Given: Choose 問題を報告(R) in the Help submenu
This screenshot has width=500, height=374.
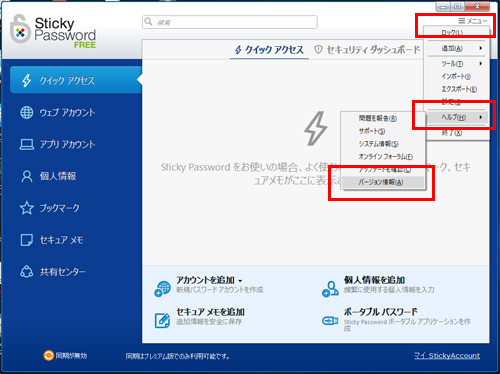Looking at the screenshot, I should pyautogui.click(x=383, y=118).
